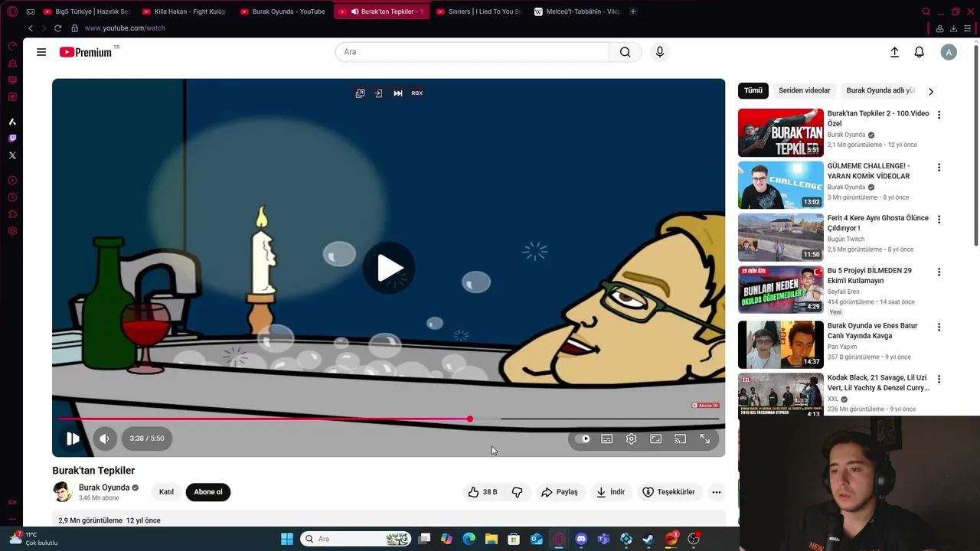Click the search magnifier button
This screenshot has height=551, width=980.
point(625,52)
